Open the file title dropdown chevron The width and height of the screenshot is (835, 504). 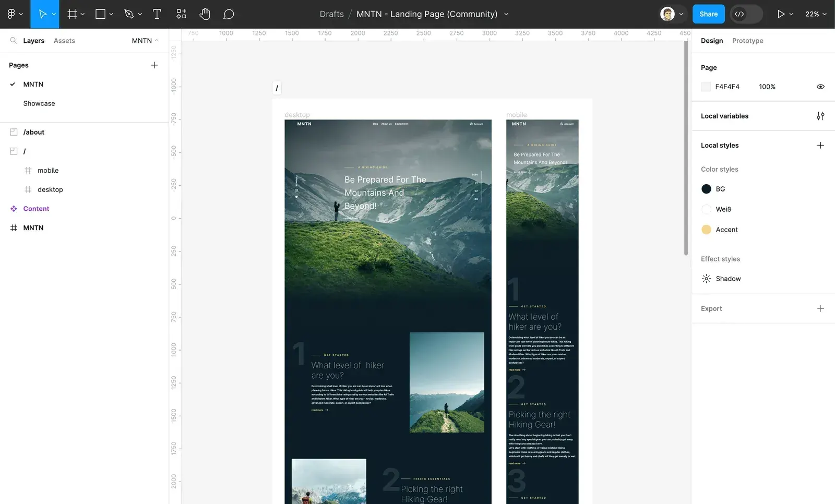pos(506,14)
